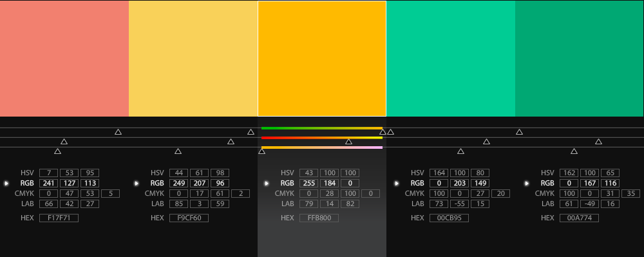The width and height of the screenshot is (644, 257).
Task: Click the HSV hue value 164 field
Action: (x=439, y=173)
